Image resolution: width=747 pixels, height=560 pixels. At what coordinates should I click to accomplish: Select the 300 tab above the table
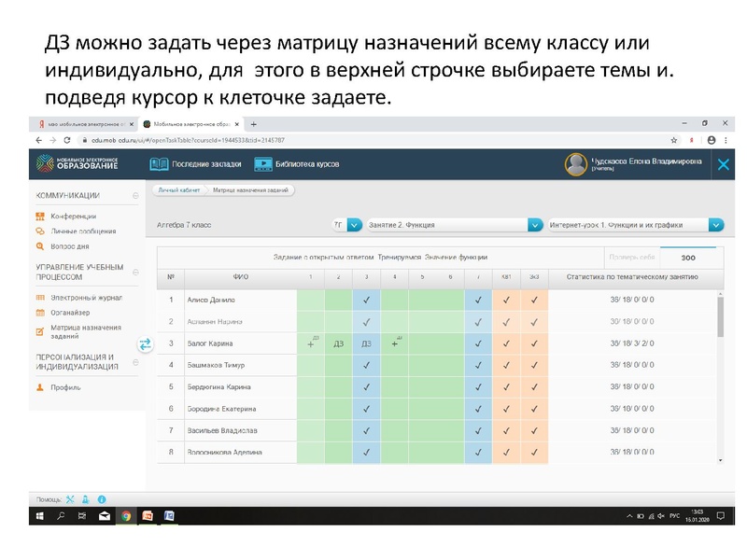[691, 256]
